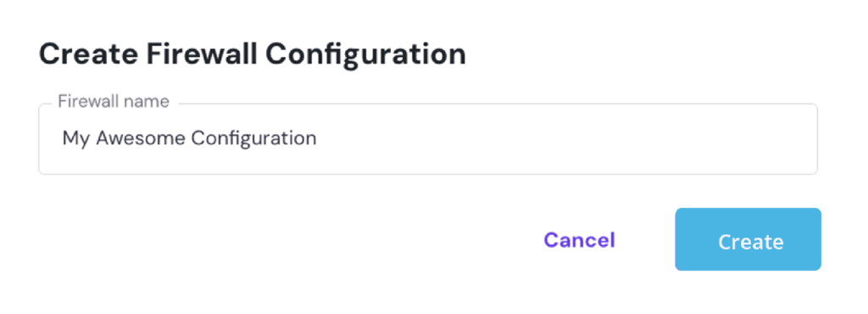
Task: Click the 'My Awesome Configuration' text
Action: point(189,138)
